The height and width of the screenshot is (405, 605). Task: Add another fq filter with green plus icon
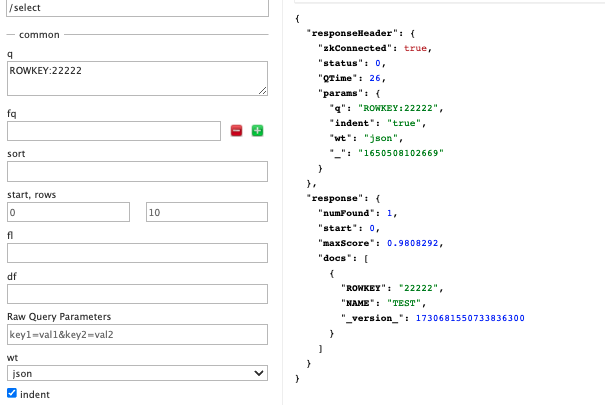257,131
